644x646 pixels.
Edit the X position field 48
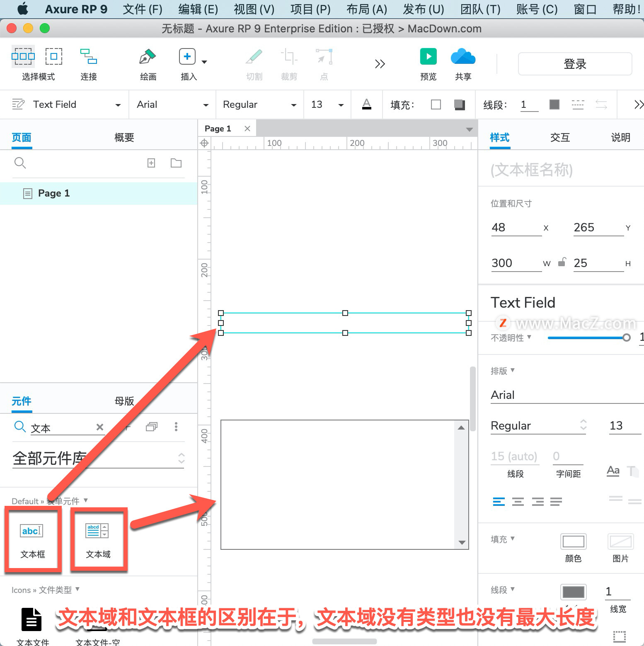516,228
